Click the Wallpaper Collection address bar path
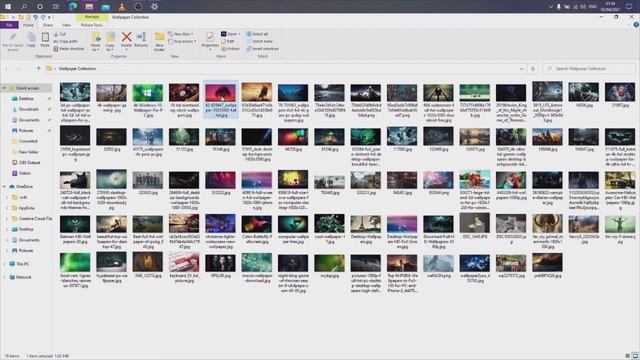The width and height of the screenshot is (640, 360). pos(77,69)
